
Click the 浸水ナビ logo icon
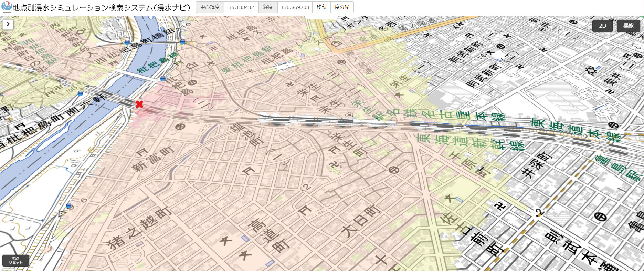7,7
